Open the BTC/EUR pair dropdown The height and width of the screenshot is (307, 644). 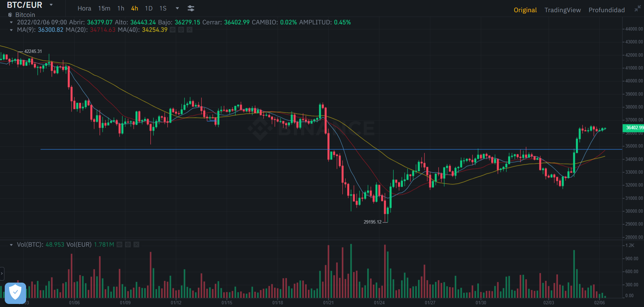(x=51, y=5)
